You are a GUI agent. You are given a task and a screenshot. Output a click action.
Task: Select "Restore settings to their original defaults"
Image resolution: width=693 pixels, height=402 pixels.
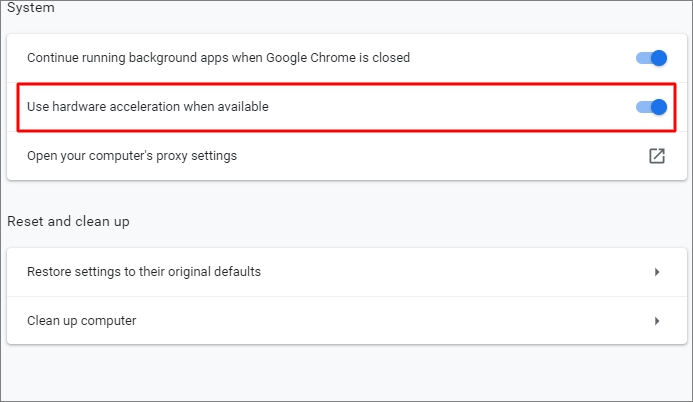(x=144, y=272)
